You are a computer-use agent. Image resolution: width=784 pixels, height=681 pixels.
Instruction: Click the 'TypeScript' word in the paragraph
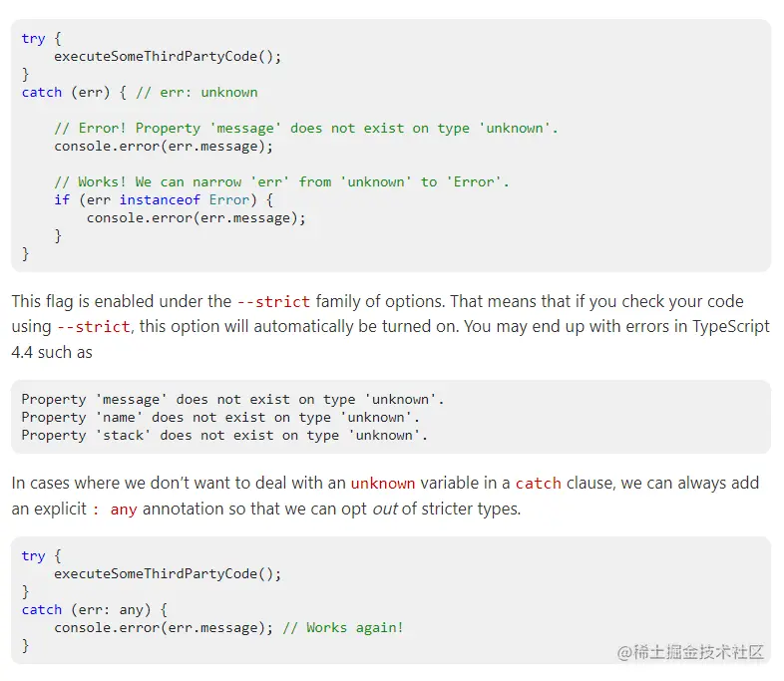730,327
